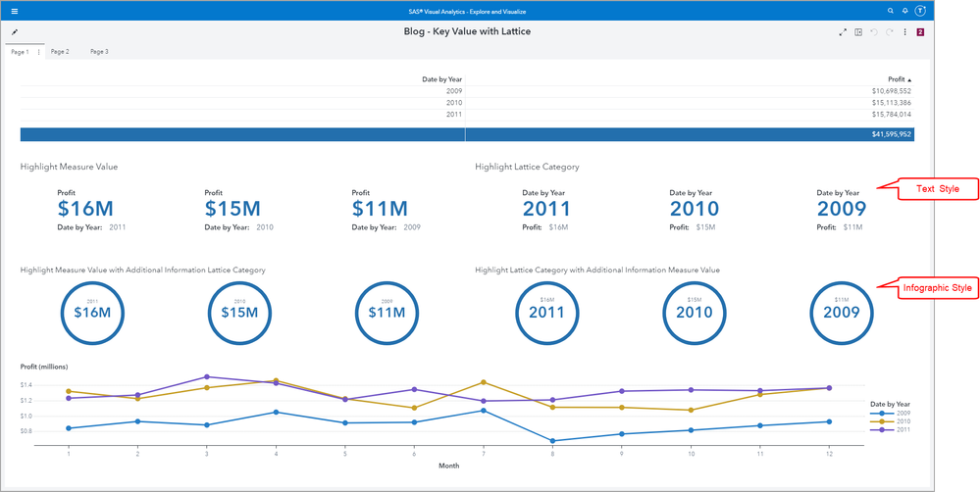The width and height of the screenshot is (980, 492).
Task: Open Page 1 tab options menu dots
Action: click(x=39, y=53)
